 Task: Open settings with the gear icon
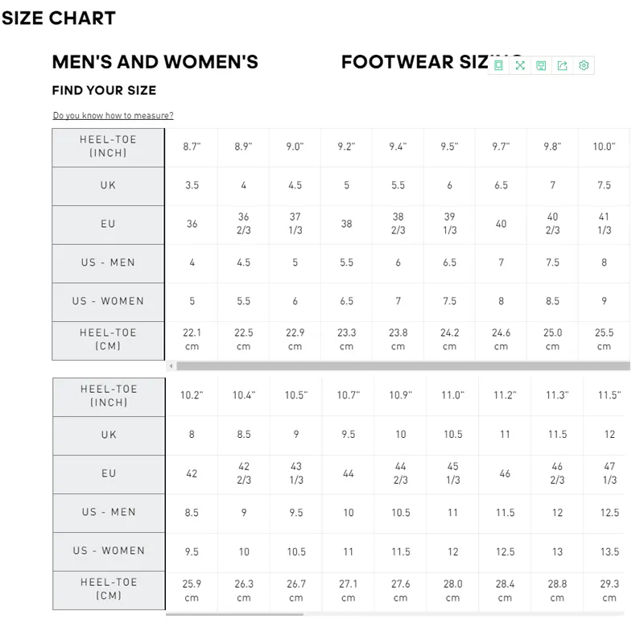[x=584, y=65]
